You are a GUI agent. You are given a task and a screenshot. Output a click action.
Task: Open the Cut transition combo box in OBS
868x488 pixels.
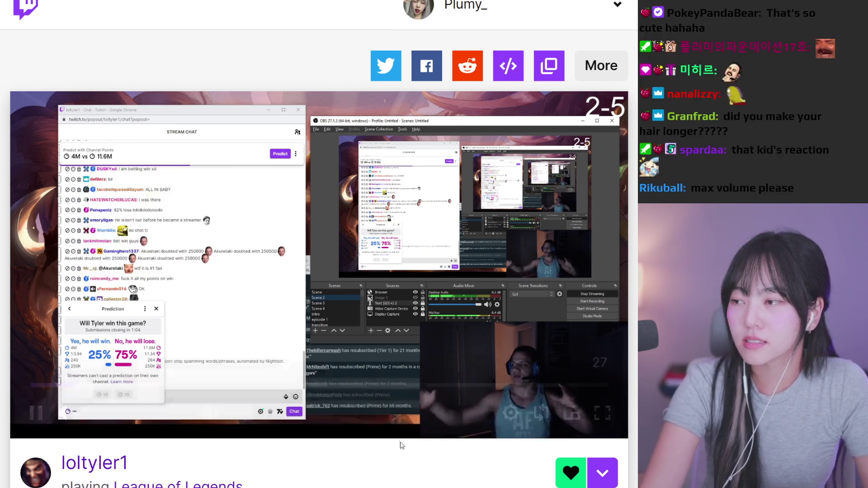click(532, 294)
